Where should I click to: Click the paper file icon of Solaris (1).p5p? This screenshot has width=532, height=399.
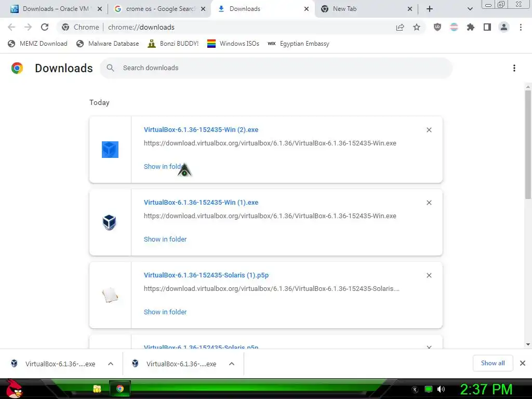(x=110, y=295)
